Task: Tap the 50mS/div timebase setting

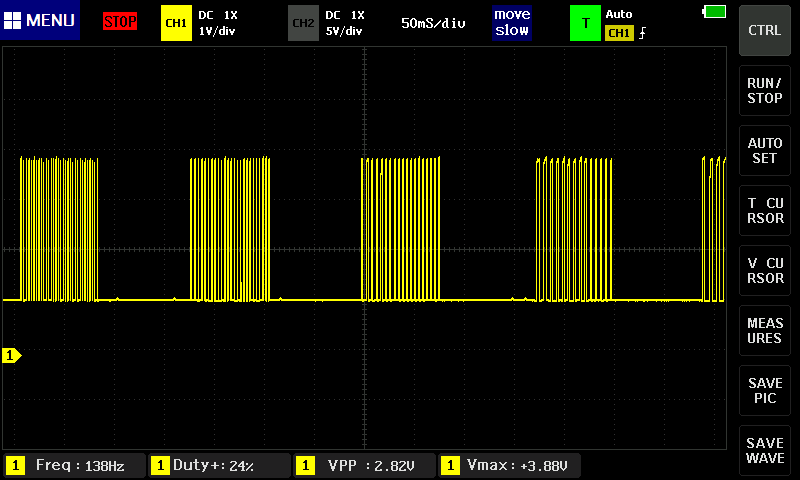Action: tap(433, 23)
